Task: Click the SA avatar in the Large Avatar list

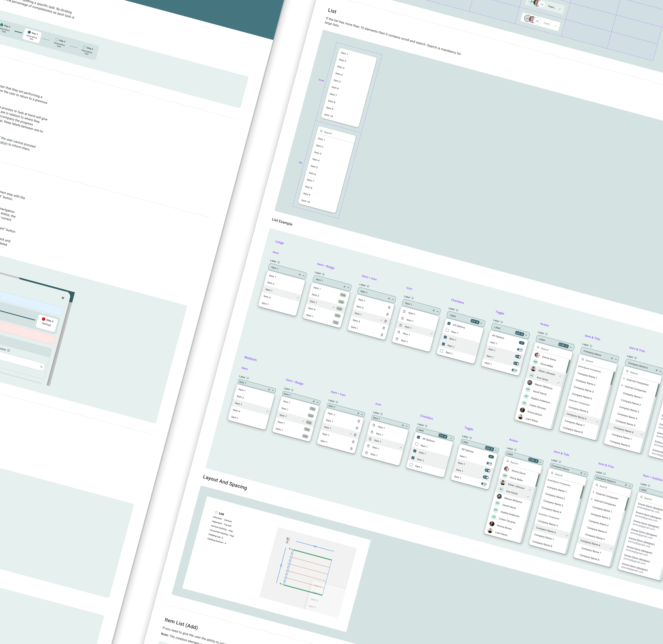Action: point(526,396)
